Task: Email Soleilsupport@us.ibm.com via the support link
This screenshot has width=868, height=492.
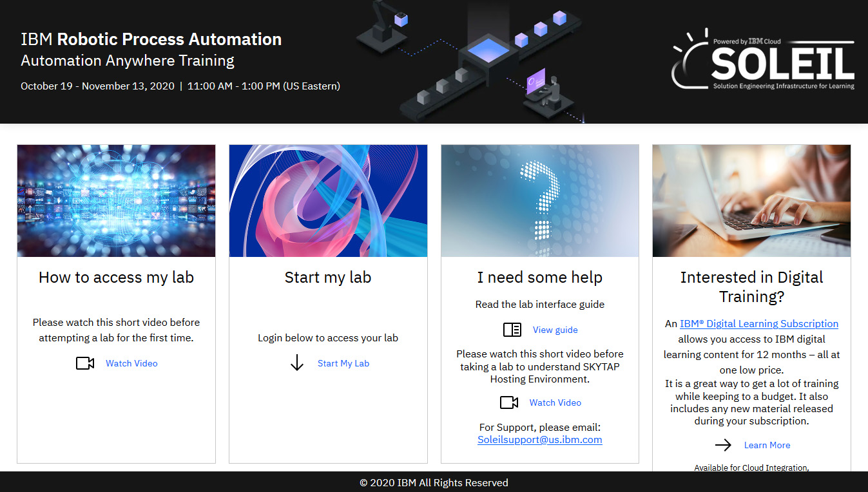Action: pyautogui.click(x=539, y=440)
